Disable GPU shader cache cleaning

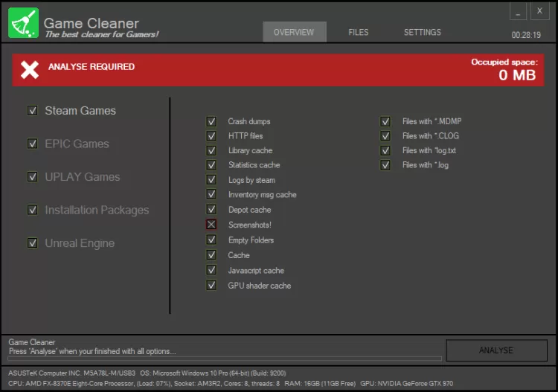coord(211,286)
